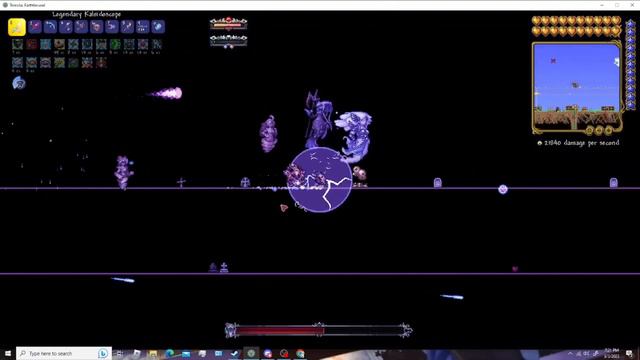Click the upper ornate gauge beside the hotbar
Screen dimensions: 640x360
(229, 24)
